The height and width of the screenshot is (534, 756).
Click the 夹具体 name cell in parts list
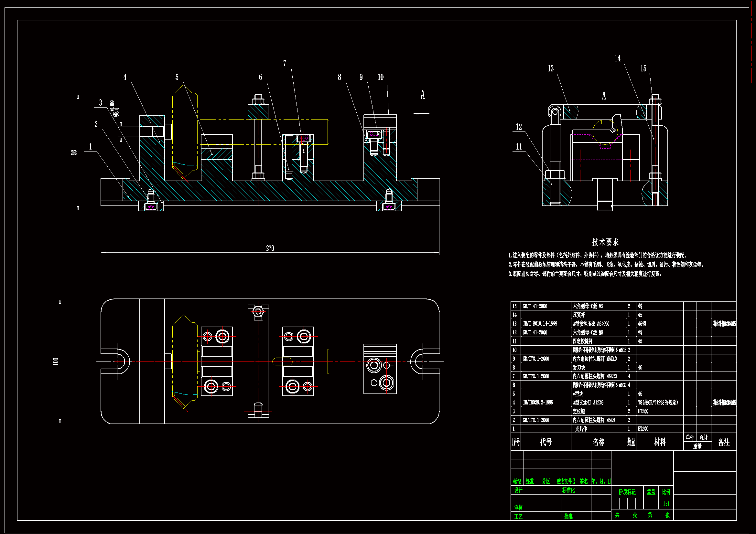[581, 429]
